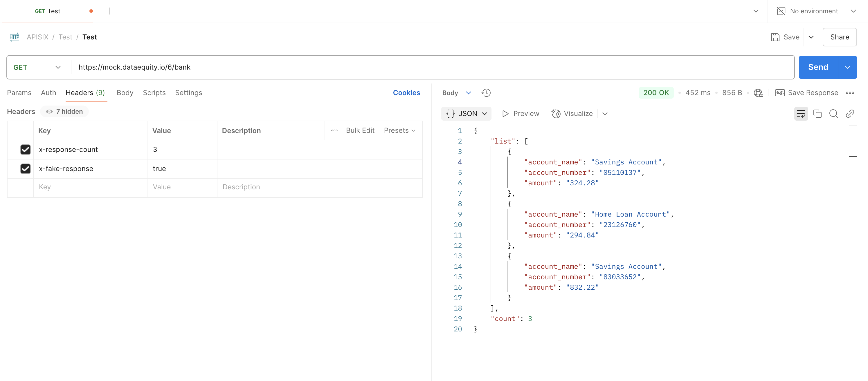Click the unsaved orange dot on Test tab

point(91,11)
